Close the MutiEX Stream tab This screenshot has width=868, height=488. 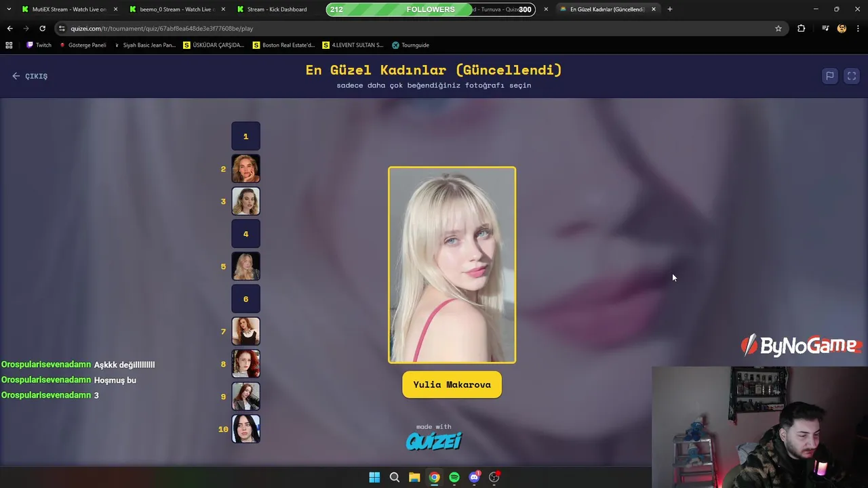tap(115, 9)
